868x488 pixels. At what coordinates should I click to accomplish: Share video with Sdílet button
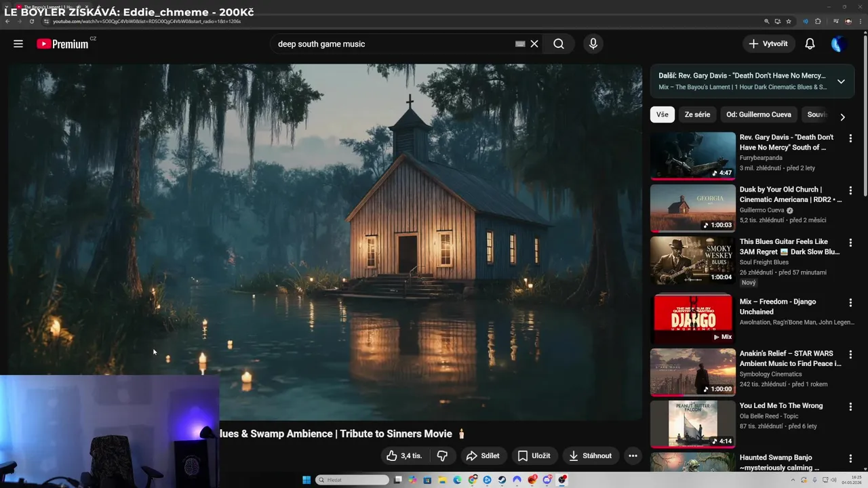coord(483,456)
